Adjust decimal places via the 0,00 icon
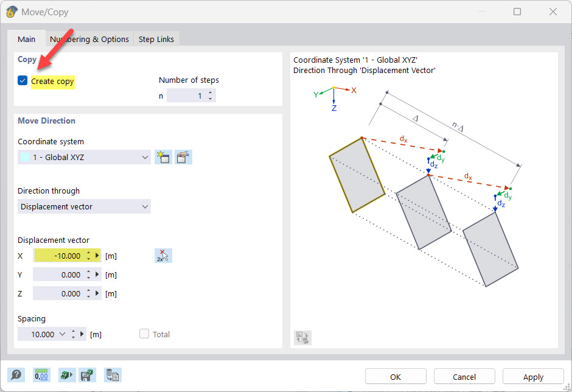The image size is (572, 392). pos(41,375)
